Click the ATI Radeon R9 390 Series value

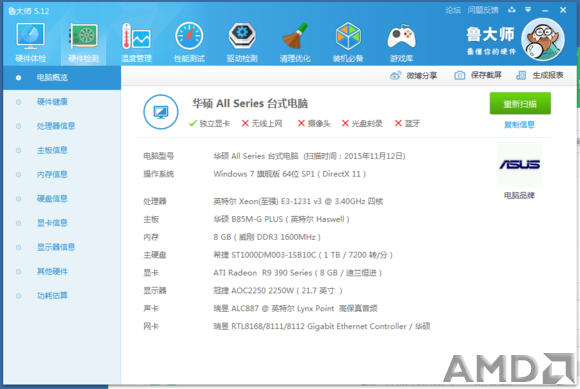298,273
